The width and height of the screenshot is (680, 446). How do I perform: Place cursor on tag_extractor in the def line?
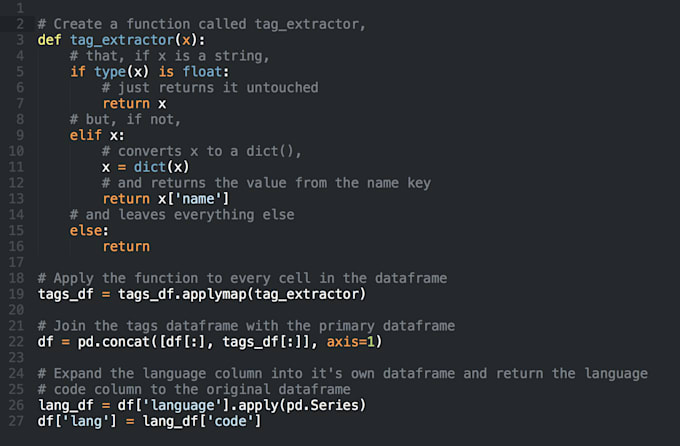[119, 39]
